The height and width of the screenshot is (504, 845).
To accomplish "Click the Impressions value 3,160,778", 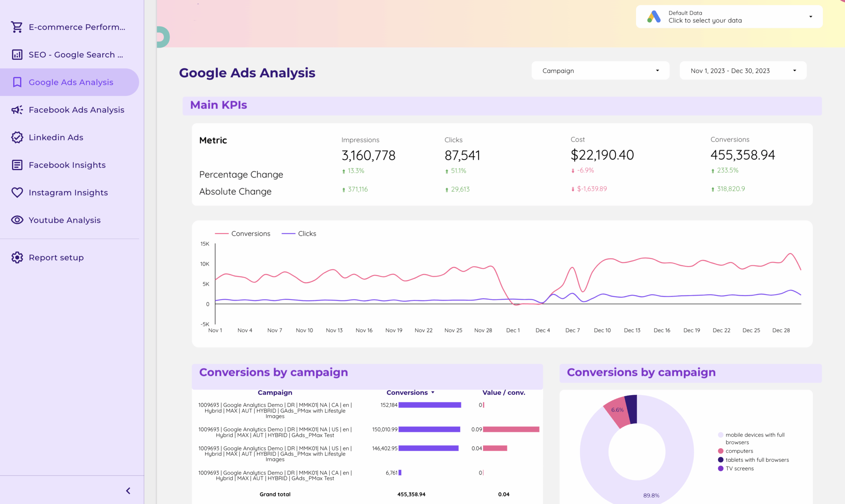I will [x=368, y=155].
